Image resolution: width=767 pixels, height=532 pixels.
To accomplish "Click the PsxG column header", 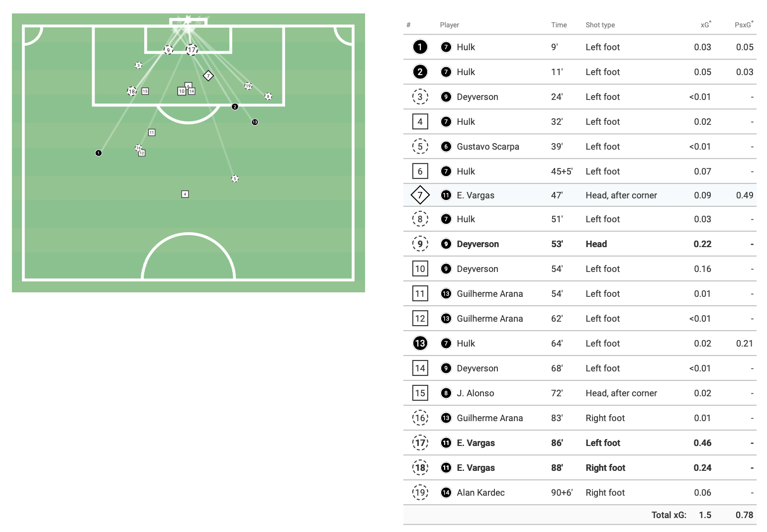I will [x=743, y=25].
